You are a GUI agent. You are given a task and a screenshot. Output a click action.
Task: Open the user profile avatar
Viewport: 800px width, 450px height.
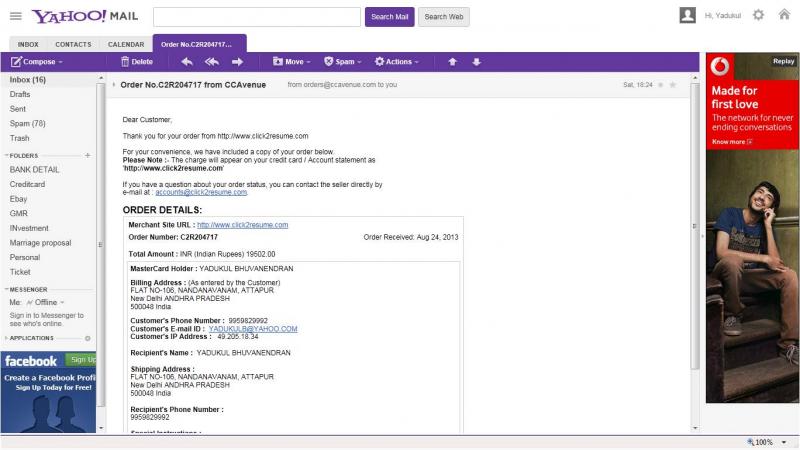[687, 15]
